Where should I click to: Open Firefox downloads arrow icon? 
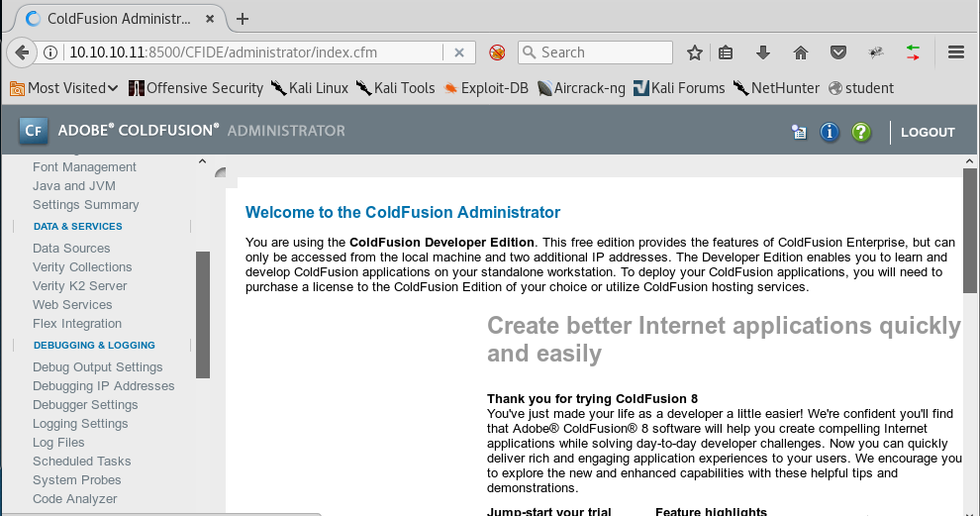point(763,52)
